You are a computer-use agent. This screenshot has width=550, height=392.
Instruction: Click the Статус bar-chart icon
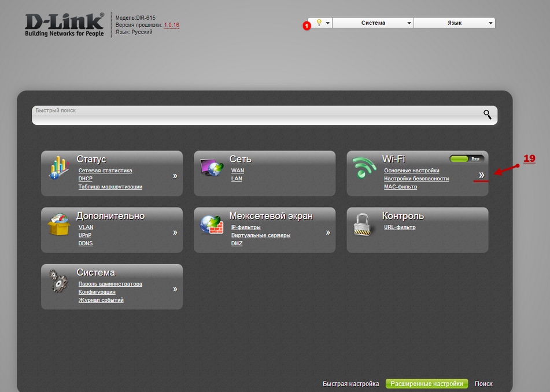[58, 168]
